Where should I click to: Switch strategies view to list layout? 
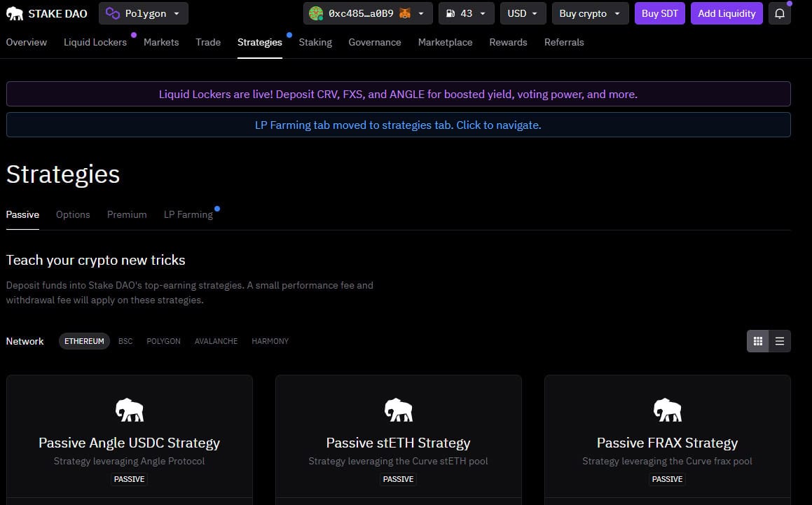[780, 341]
